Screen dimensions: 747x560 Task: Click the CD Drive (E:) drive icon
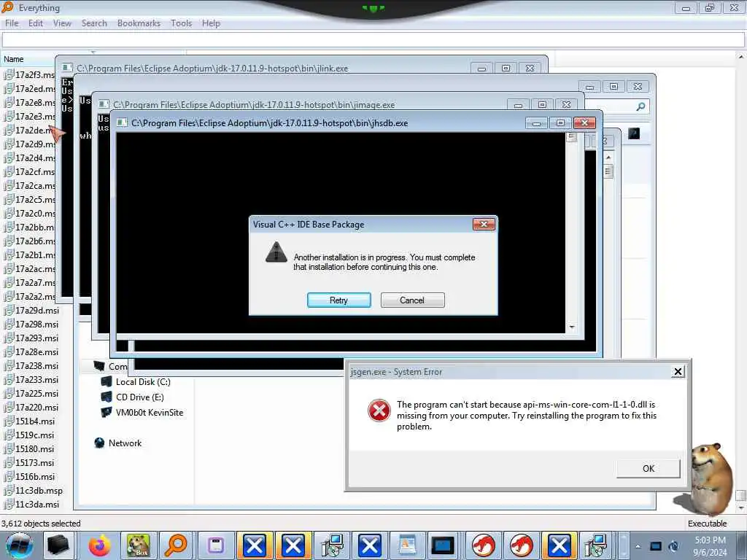click(x=107, y=397)
